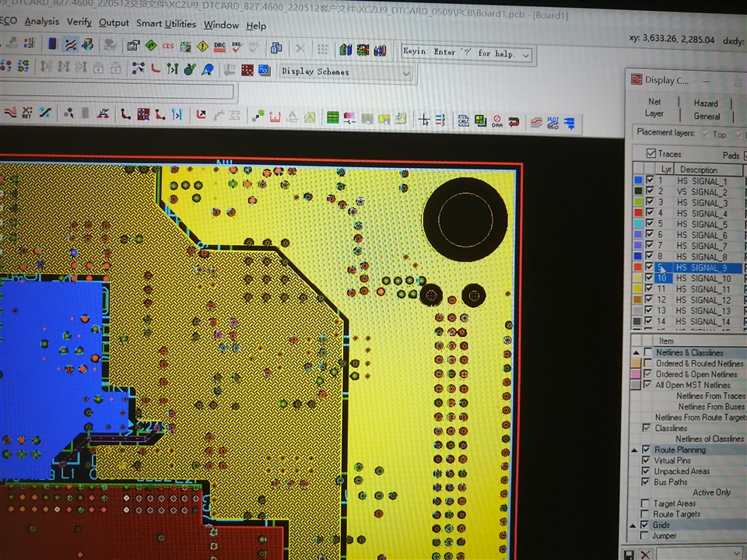Collapse the Netlines & Classlines group
Image resolution: width=747 pixels, height=560 pixels.
tap(636, 352)
